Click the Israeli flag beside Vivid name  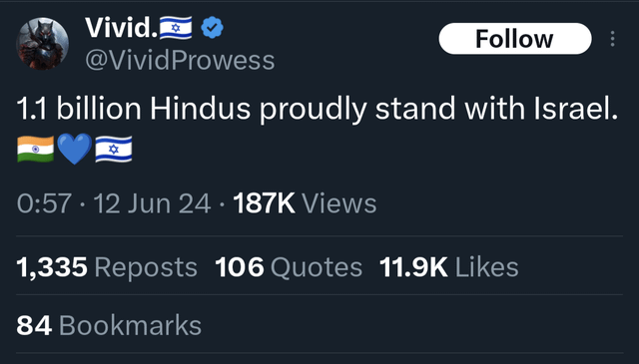176,28
